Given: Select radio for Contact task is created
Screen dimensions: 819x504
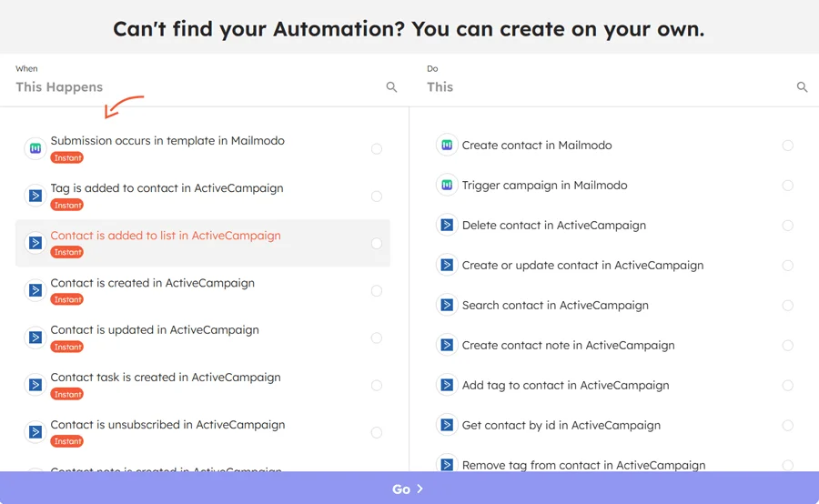Looking at the screenshot, I should [x=377, y=386].
